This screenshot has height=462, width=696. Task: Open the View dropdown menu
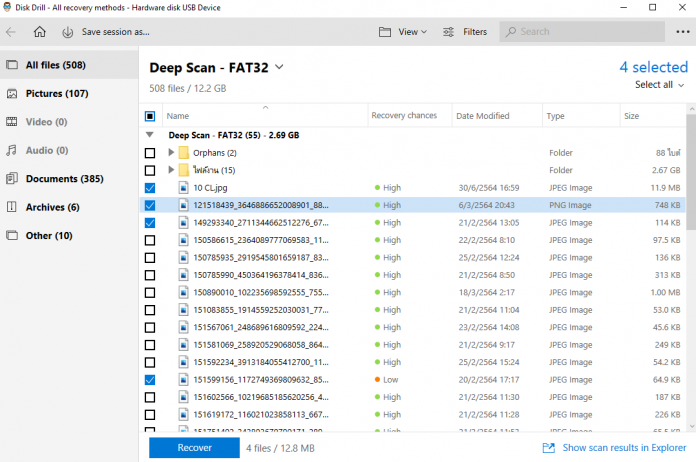[404, 32]
